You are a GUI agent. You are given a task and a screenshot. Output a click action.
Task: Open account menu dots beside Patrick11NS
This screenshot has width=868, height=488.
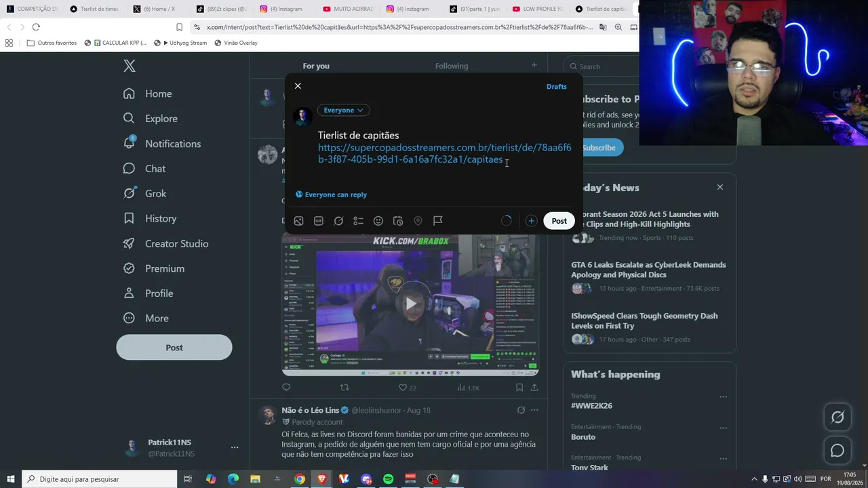(235, 447)
